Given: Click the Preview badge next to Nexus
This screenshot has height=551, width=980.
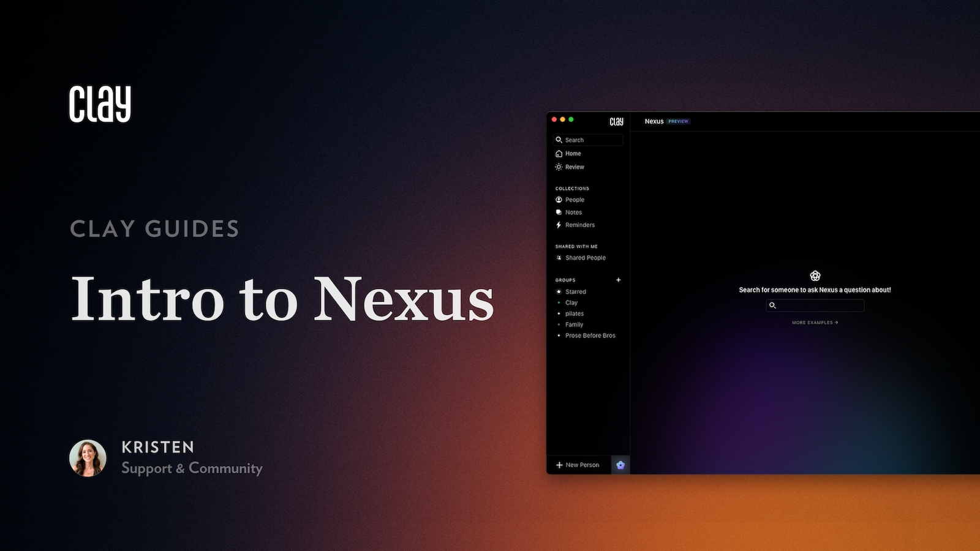Looking at the screenshot, I should click(678, 122).
